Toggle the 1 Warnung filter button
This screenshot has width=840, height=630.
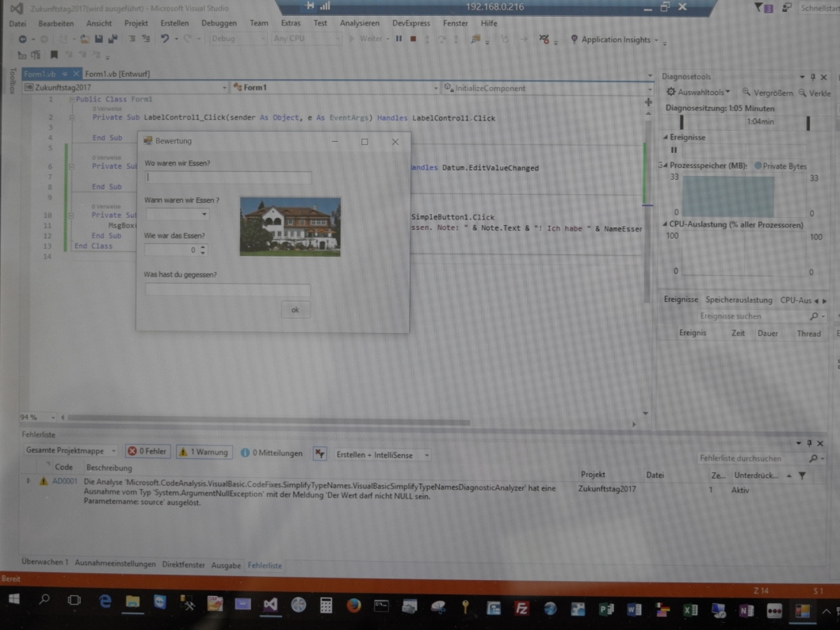click(x=204, y=452)
